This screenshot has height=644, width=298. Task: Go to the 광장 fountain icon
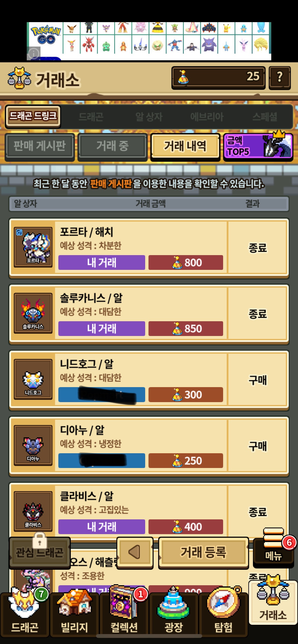click(x=174, y=613)
